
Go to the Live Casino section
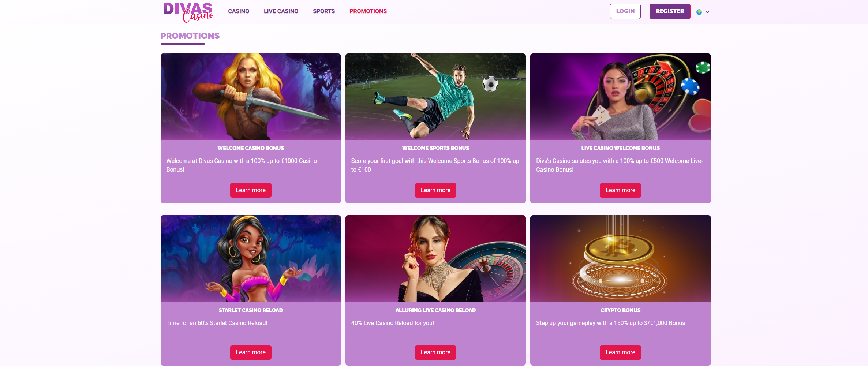point(281,11)
